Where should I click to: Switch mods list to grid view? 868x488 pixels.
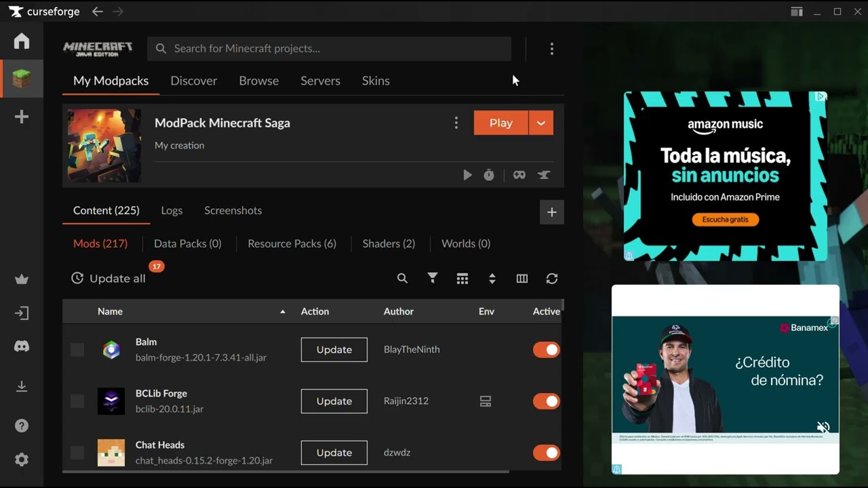coord(462,279)
